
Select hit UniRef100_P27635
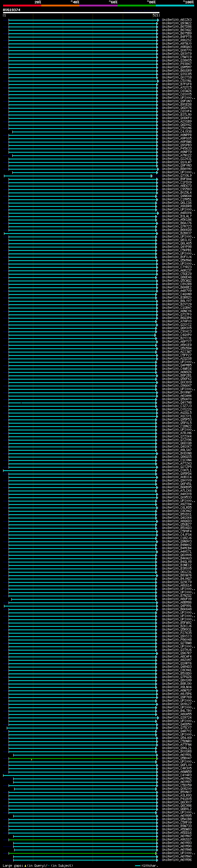click(177, 633)
